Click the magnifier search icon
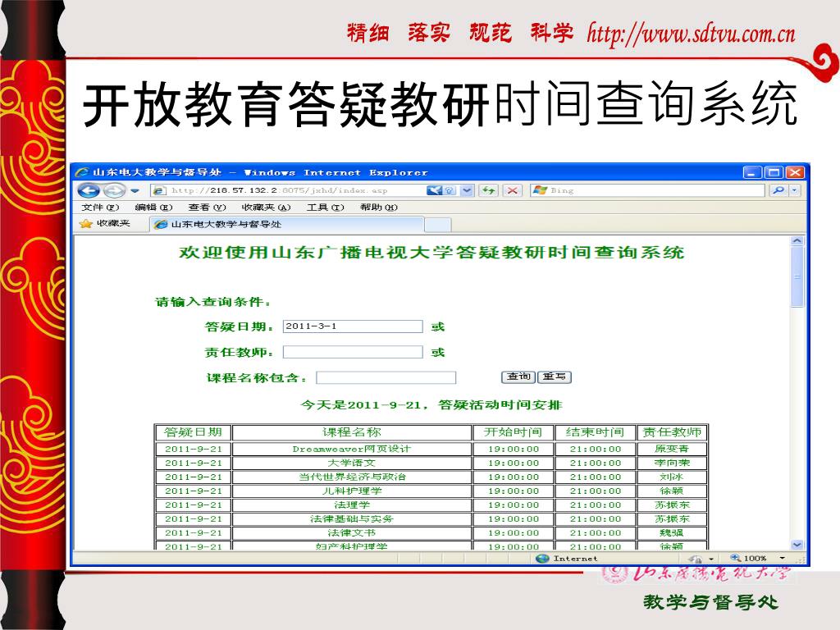Image resolution: width=840 pixels, height=630 pixels. pos(778,190)
